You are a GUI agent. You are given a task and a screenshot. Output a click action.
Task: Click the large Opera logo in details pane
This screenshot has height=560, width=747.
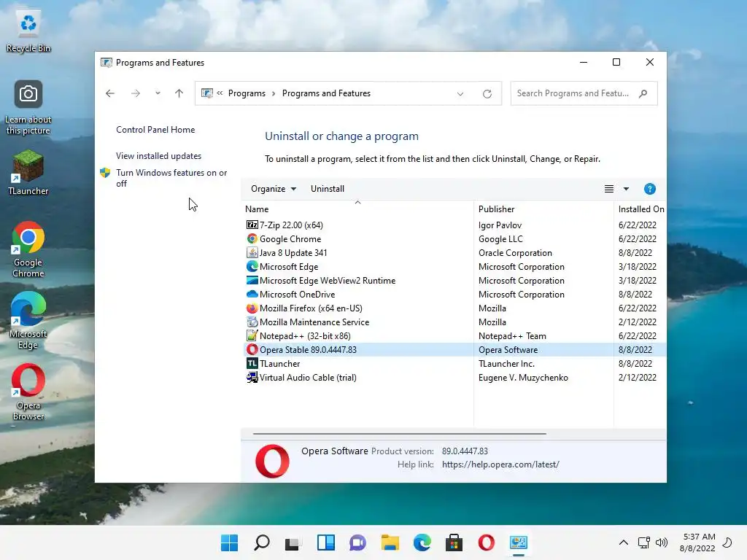tap(272, 461)
